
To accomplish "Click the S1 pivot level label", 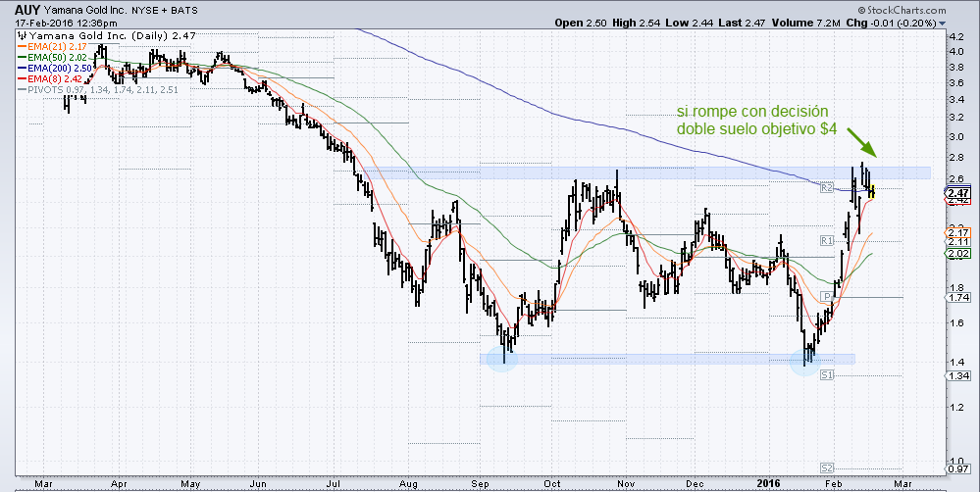I will point(827,374).
